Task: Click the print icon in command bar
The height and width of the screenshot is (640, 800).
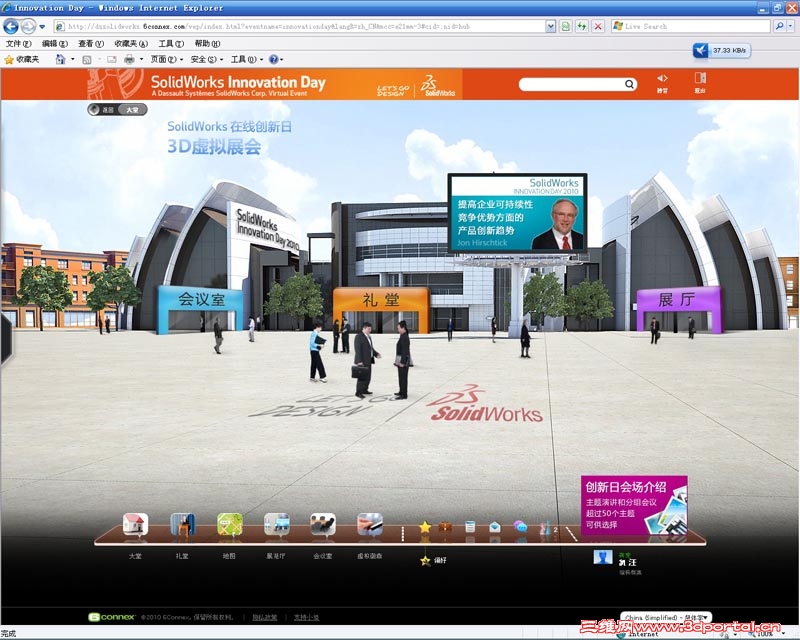Action: [x=130, y=59]
